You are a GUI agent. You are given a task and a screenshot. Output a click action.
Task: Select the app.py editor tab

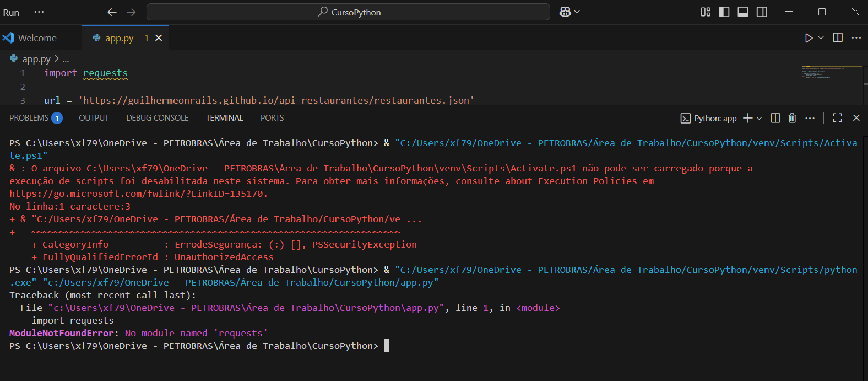click(x=119, y=38)
